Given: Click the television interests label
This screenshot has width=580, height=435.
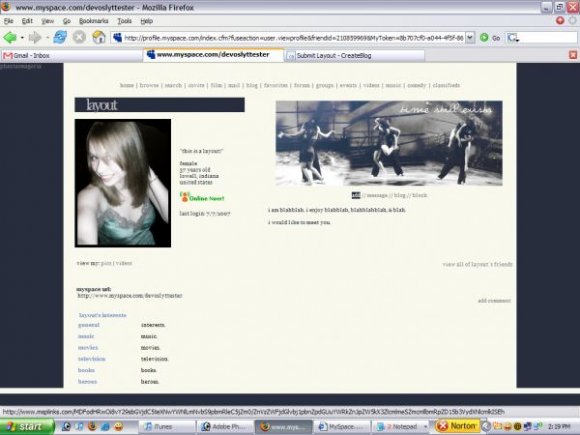Looking at the screenshot, I should tap(92, 359).
